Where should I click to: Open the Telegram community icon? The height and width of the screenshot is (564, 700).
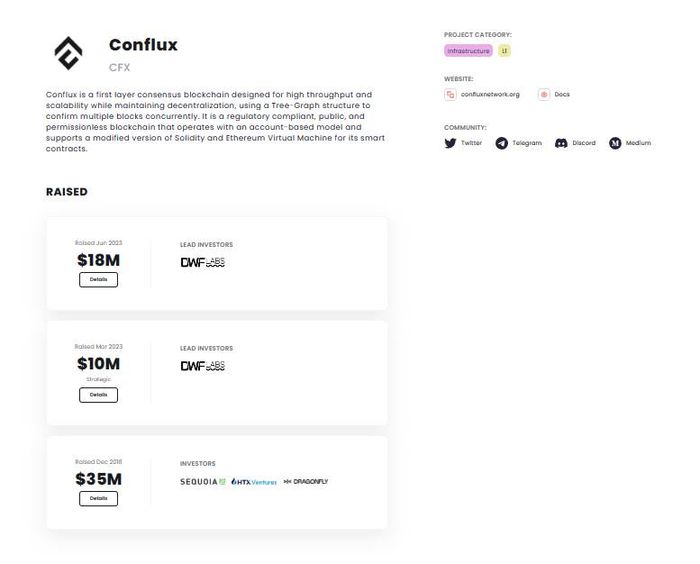pos(501,143)
